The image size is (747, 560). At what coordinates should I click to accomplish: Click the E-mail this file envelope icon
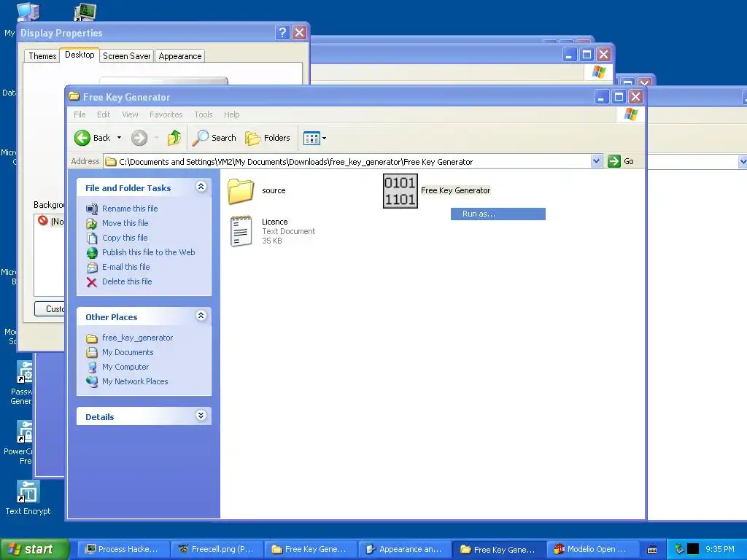coord(92,268)
